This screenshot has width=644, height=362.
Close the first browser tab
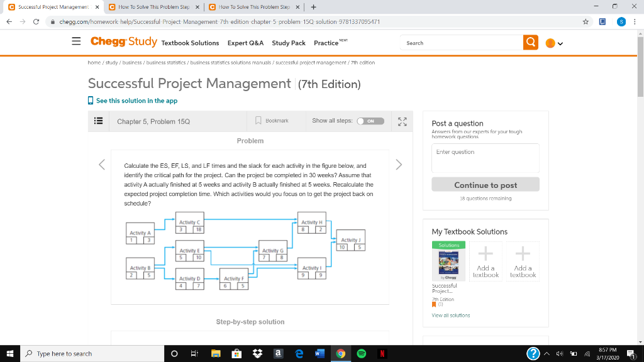pyautogui.click(x=97, y=7)
